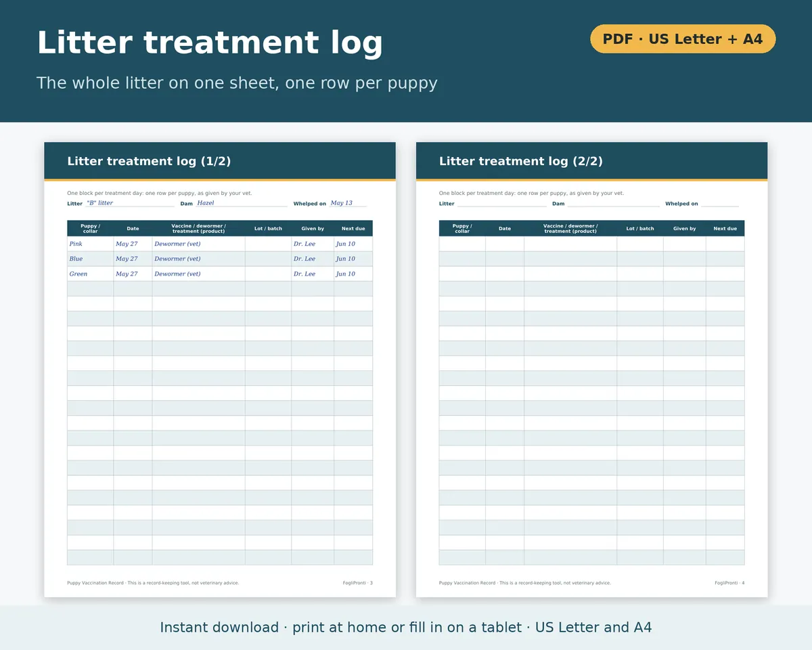This screenshot has height=650, width=812.
Task: Click the Dam field containing Hazel
Action: [x=242, y=203]
